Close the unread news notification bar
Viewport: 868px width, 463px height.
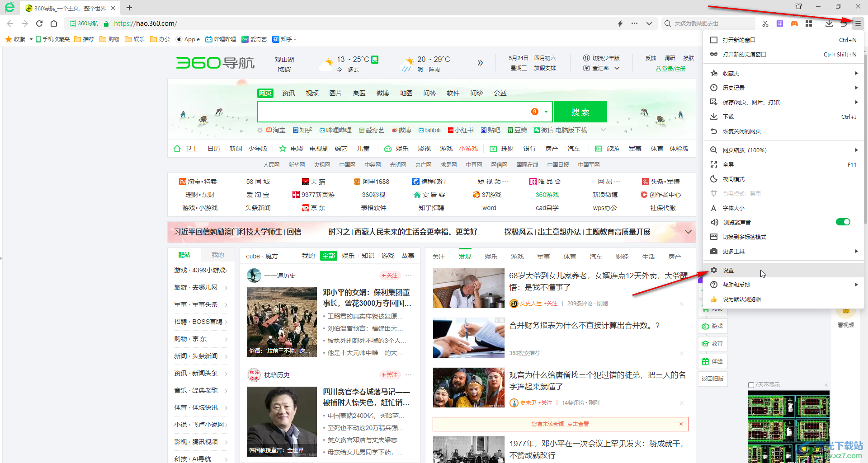coord(681,424)
